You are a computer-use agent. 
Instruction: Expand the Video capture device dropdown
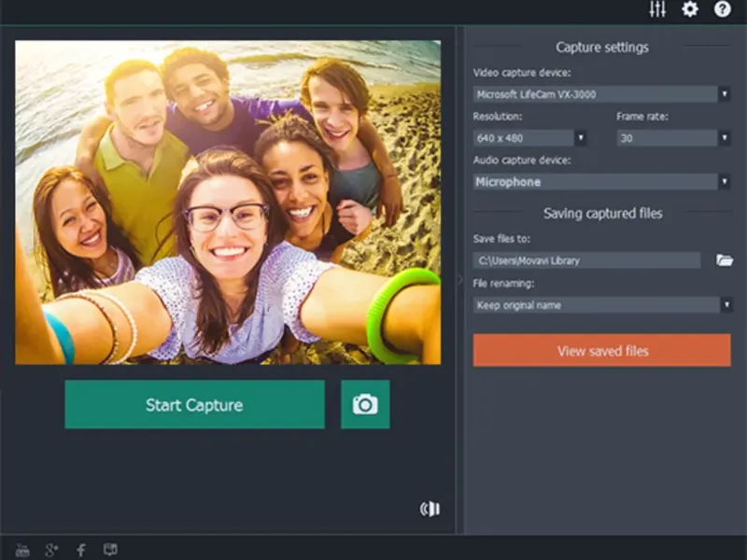click(x=601, y=94)
